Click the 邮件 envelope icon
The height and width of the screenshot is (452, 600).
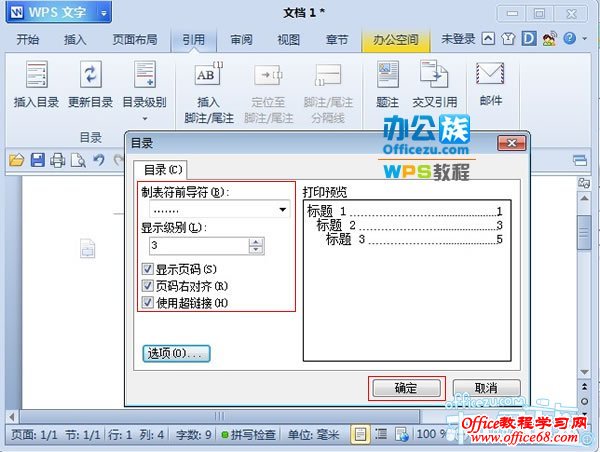click(x=490, y=73)
